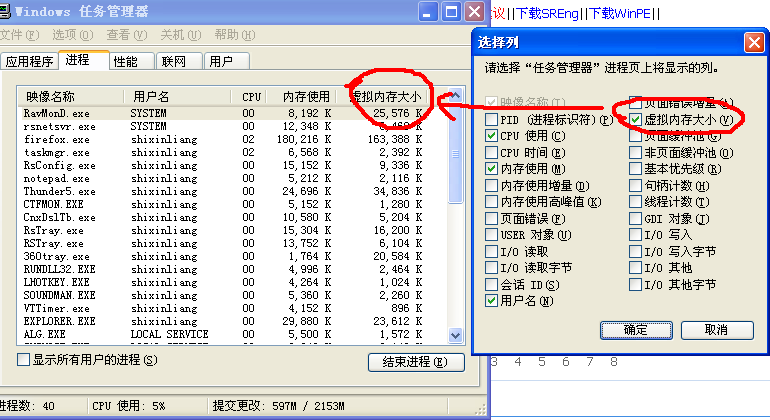Open the 下载WinPE link in background page
770x420 pixels.
620,13
